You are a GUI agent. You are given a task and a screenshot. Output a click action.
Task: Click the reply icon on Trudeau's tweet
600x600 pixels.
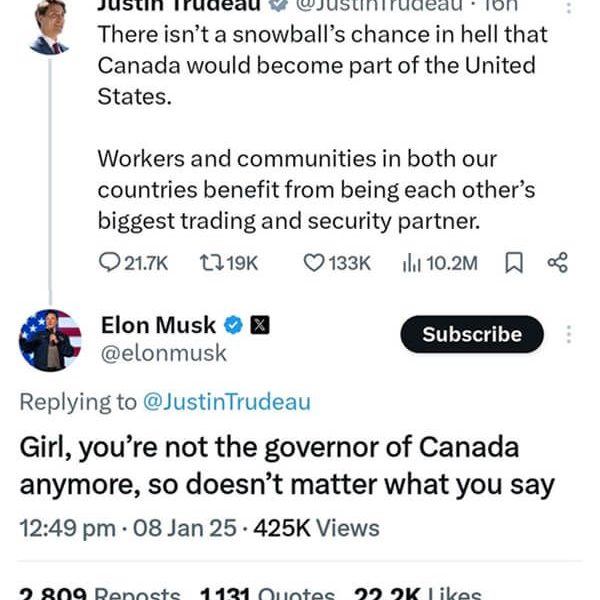pyautogui.click(x=109, y=262)
